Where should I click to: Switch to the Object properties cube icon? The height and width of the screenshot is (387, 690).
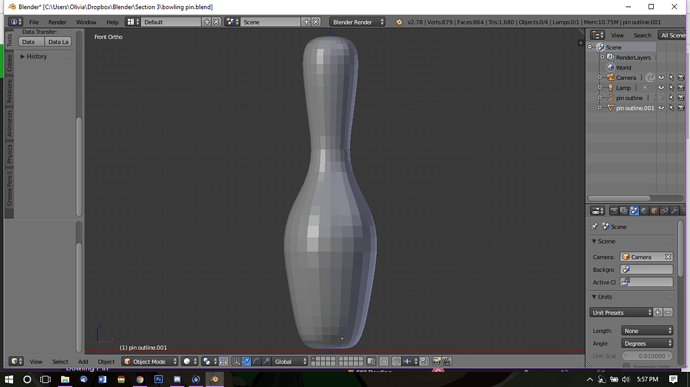[654, 211]
